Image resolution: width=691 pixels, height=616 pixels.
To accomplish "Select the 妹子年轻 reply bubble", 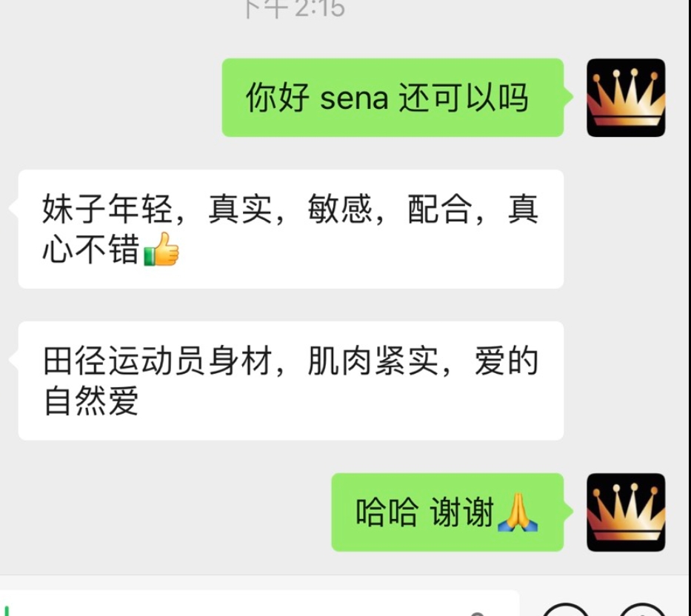I will [291, 229].
